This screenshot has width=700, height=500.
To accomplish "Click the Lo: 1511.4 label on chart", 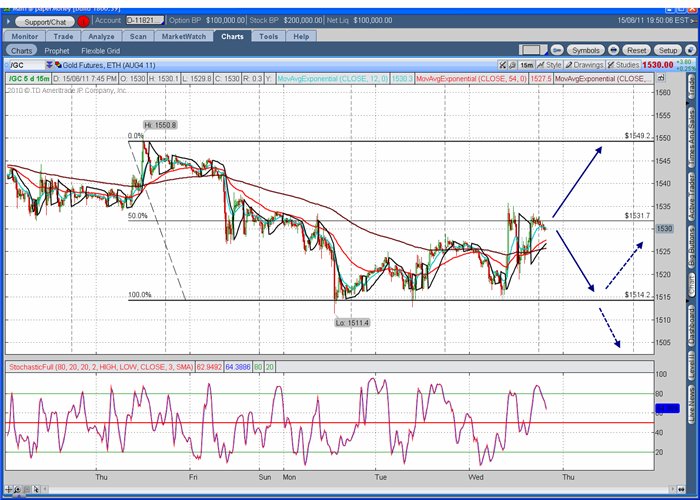I will pyautogui.click(x=352, y=322).
